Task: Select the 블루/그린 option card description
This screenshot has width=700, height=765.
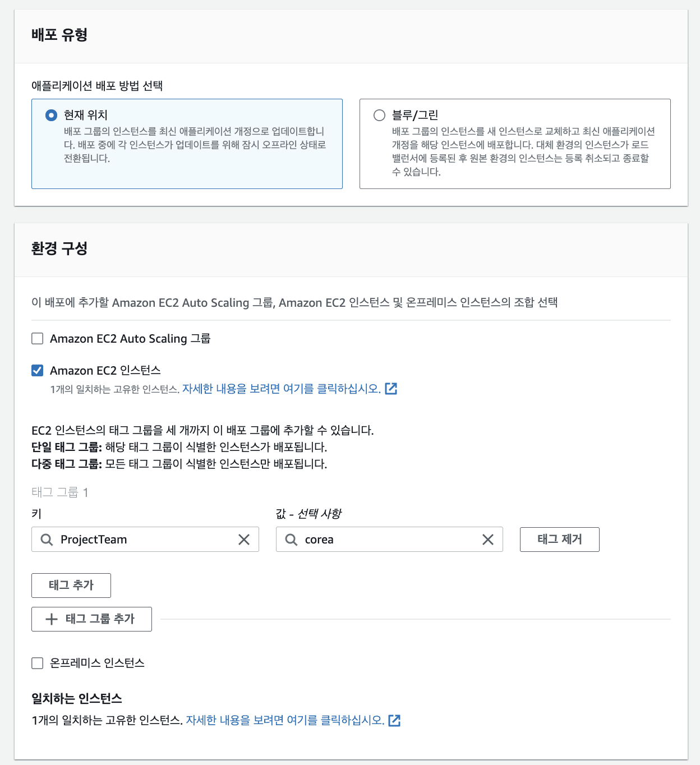Action: [523, 151]
